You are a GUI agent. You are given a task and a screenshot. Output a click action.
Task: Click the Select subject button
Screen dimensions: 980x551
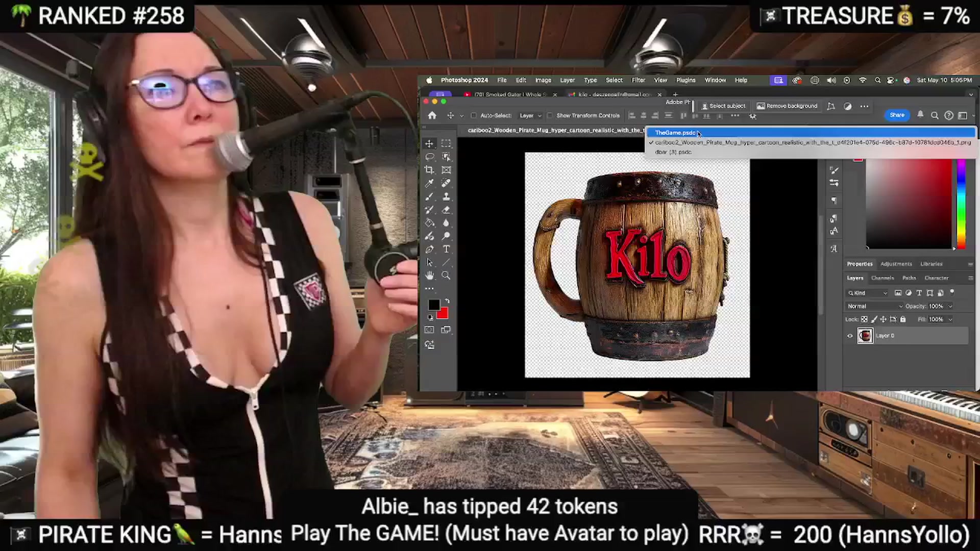[x=723, y=106]
